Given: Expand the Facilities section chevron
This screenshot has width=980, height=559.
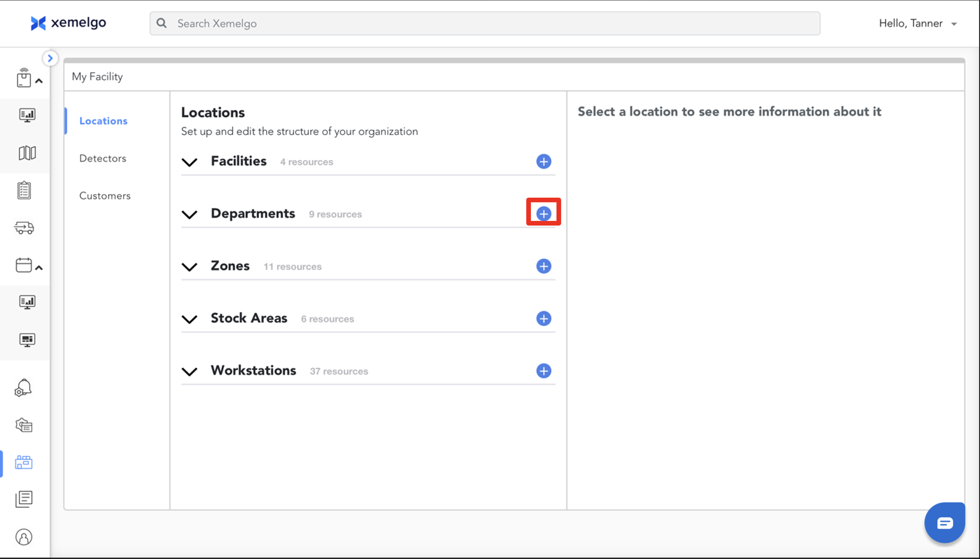Looking at the screenshot, I should (x=189, y=162).
